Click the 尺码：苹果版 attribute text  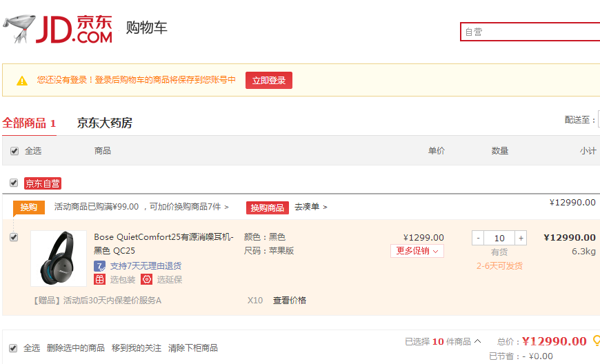click(269, 251)
